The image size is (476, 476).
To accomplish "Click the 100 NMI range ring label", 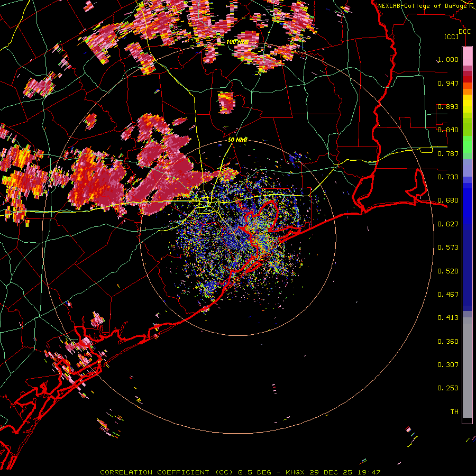I will (x=237, y=42).
